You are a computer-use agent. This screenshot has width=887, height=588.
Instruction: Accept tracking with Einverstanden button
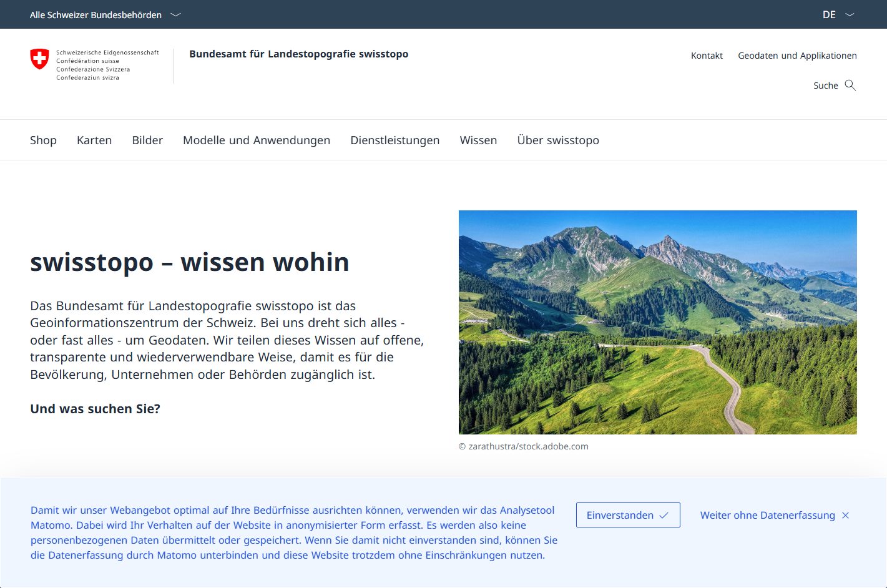[x=628, y=515]
